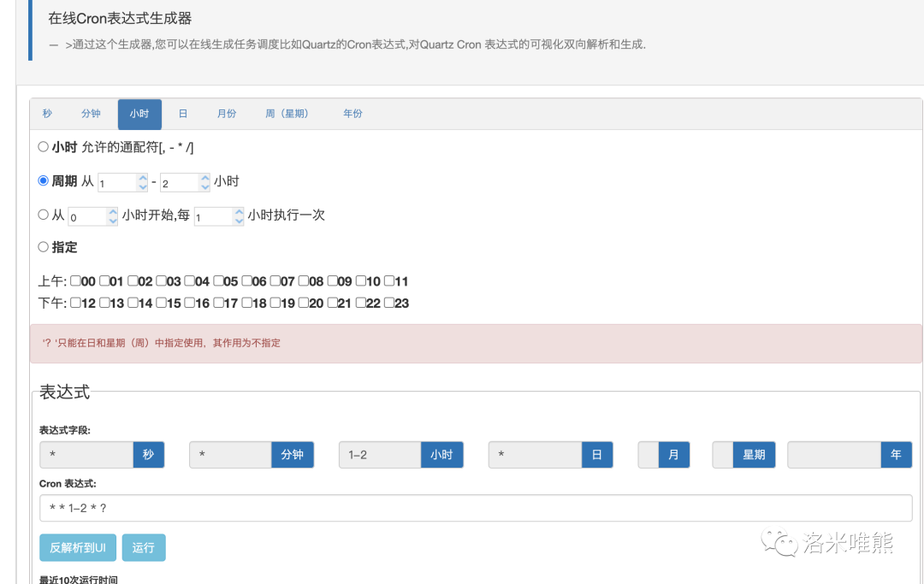The width and height of the screenshot is (924, 584).
Task: Switch to the 周（星期）tab
Action: point(287,114)
